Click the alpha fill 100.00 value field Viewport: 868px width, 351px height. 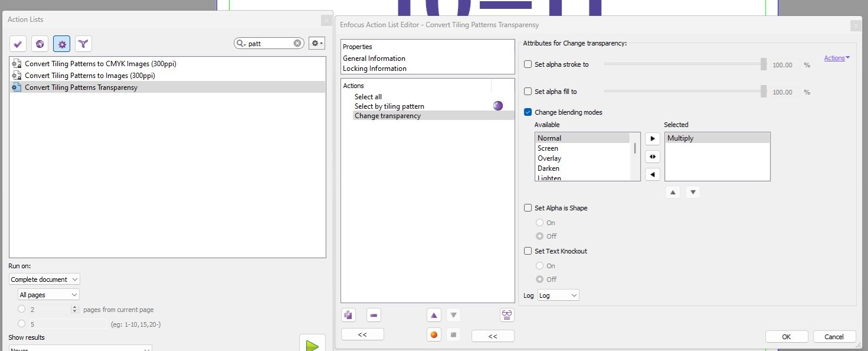784,92
